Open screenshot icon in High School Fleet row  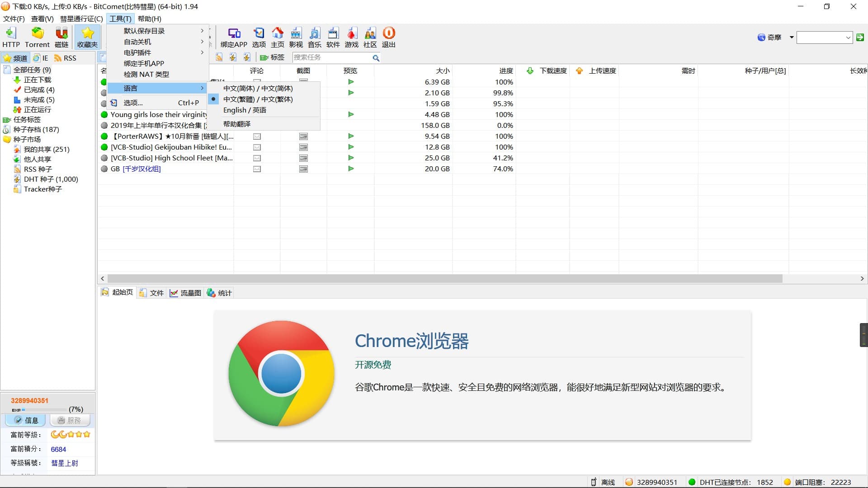(303, 158)
